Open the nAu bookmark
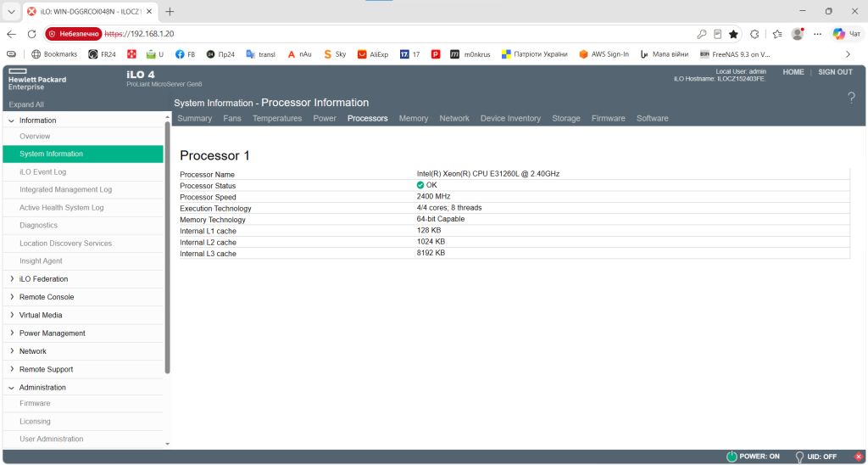The image size is (868, 465). pyautogui.click(x=299, y=54)
